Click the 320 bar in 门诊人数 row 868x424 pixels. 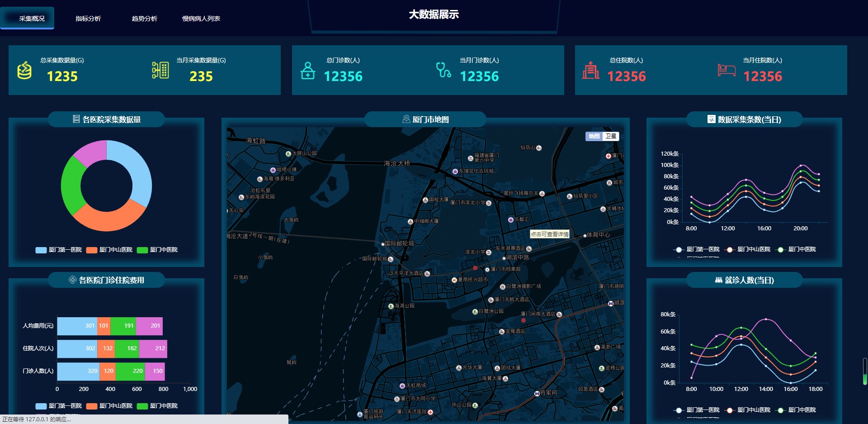point(78,371)
